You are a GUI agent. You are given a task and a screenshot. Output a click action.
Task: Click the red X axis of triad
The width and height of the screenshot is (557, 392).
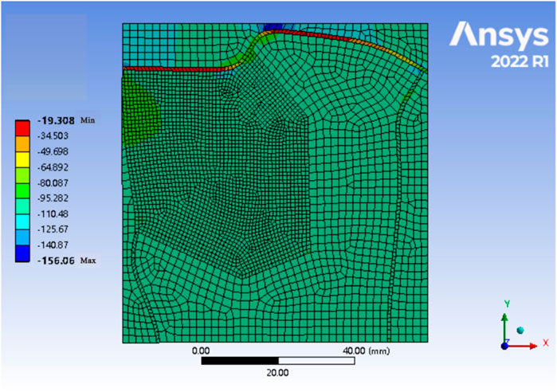tap(521, 346)
